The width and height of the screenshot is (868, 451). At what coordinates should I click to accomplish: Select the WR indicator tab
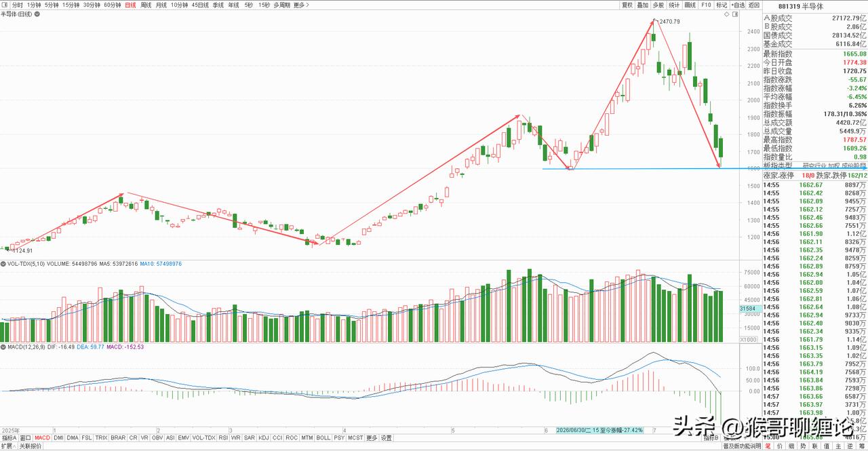[235, 437]
